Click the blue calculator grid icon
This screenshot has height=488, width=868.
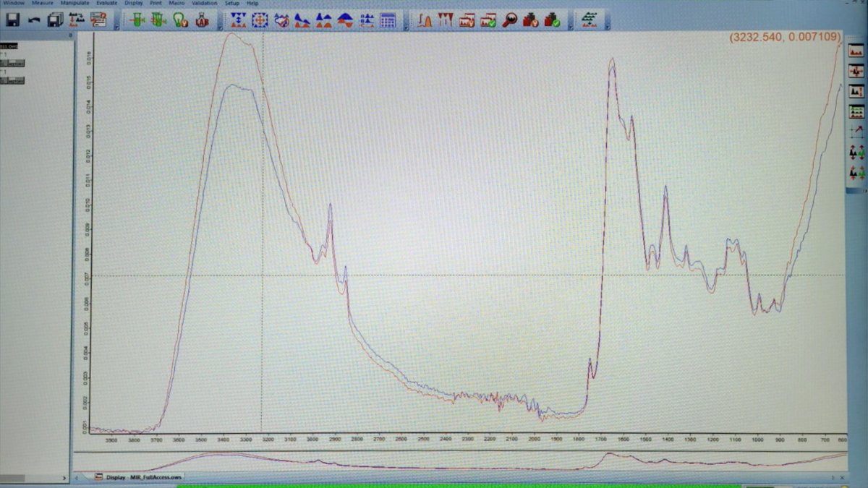[x=388, y=20]
